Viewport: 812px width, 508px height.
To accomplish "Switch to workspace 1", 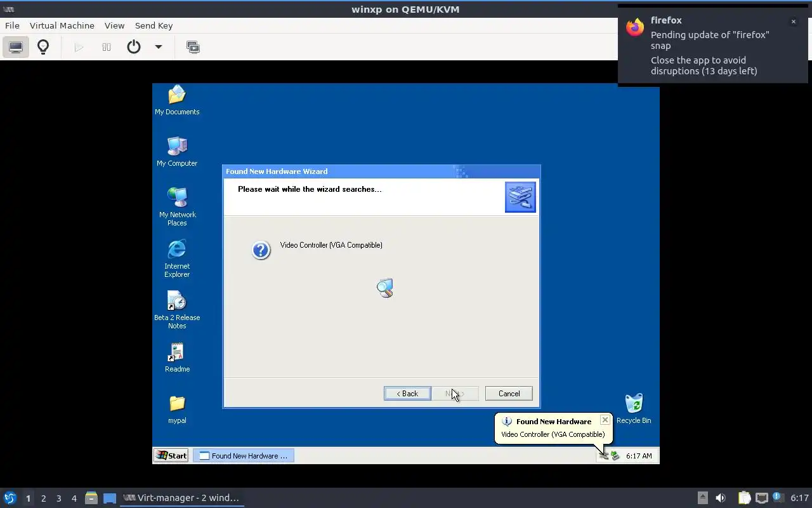I will click(28, 498).
